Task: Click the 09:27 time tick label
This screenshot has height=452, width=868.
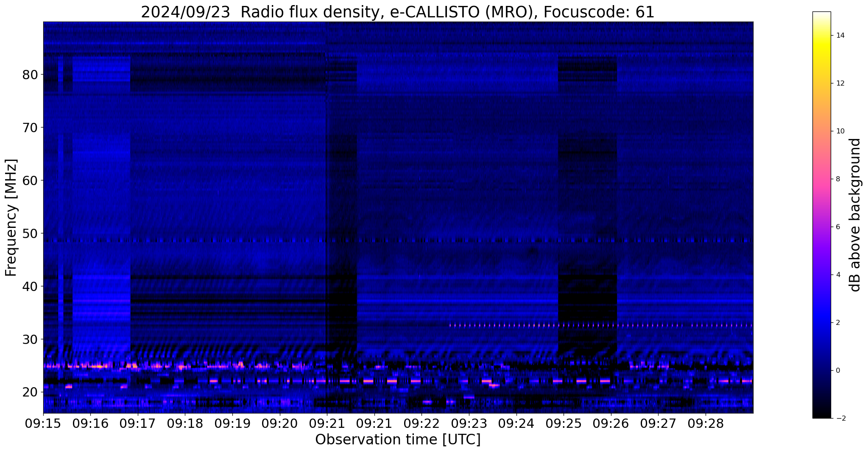Action: point(658,424)
